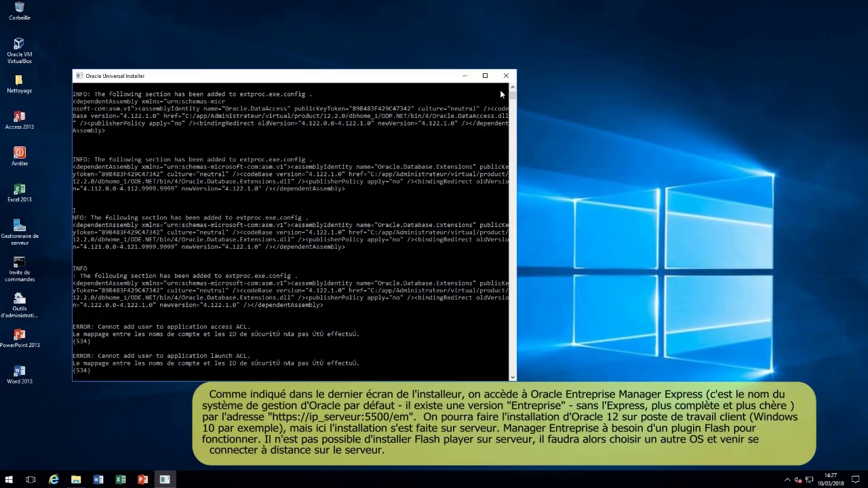Viewport: 868px width, 488px height.
Task: Launch Access 2013 from desktop
Action: (20, 121)
